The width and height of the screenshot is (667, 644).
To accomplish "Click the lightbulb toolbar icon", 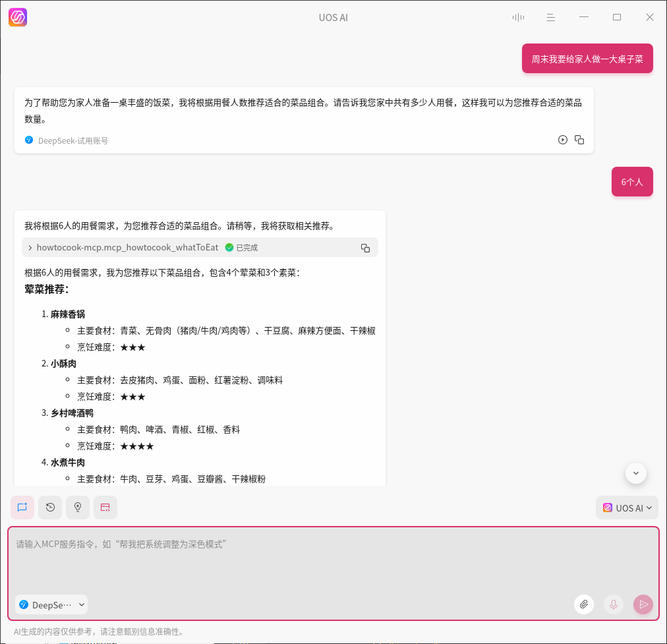I will point(78,507).
